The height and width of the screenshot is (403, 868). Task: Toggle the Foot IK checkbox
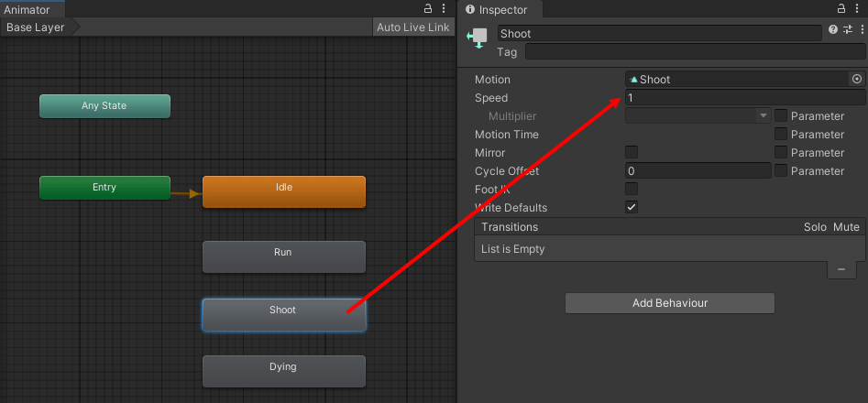pos(632,189)
